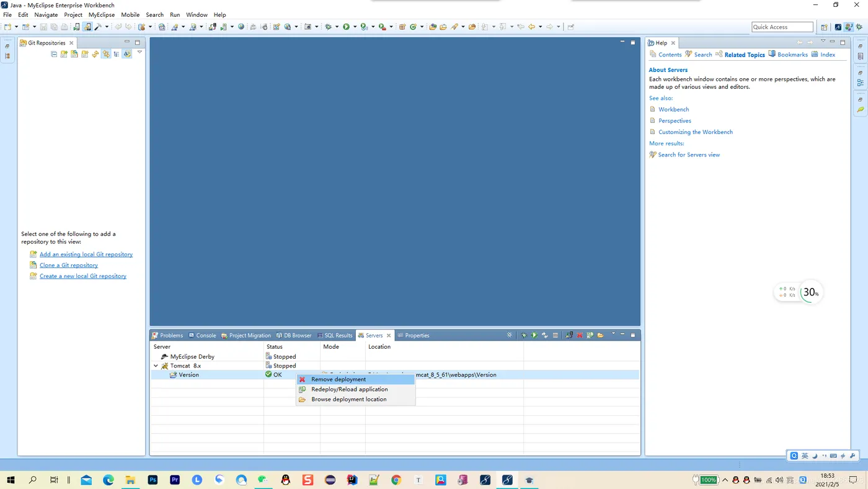Open Microsoft Edge from the taskbar
868x489 pixels.
(x=108, y=480)
